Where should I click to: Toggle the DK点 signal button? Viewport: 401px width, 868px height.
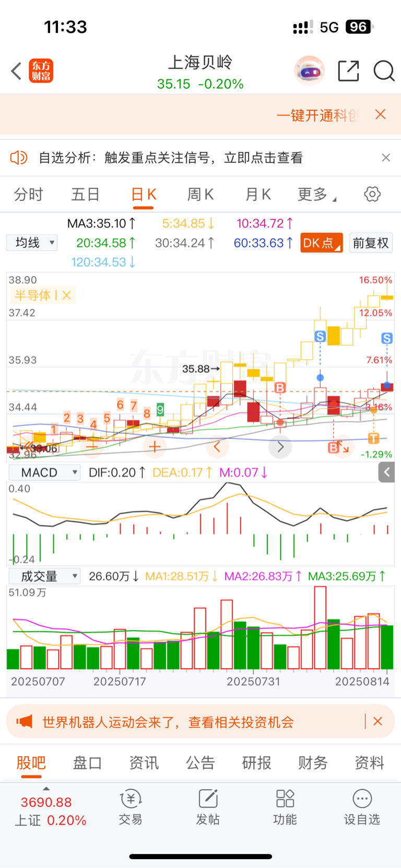click(322, 243)
